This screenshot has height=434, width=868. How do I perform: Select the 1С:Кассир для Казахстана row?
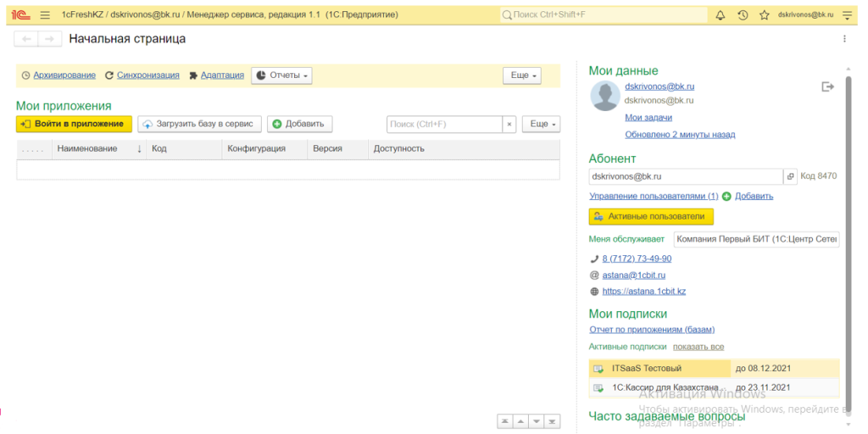pos(714,388)
